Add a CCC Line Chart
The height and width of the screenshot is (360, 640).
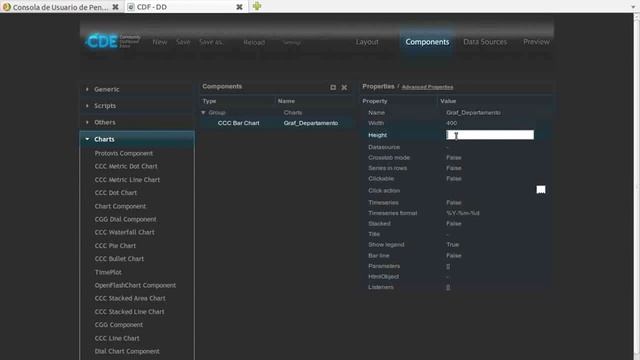(x=117, y=338)
